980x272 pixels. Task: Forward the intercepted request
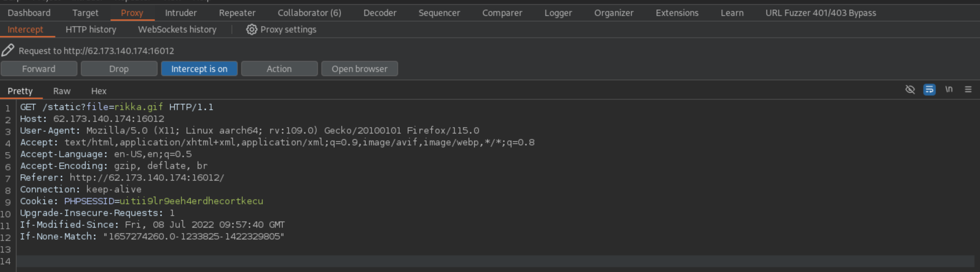point(39,69)
